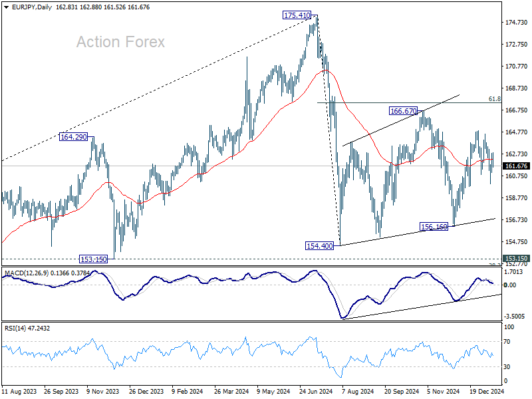Click the 153.150 label on the chart
Image resolution: width=532 pixels, height=399 pixels.
tap(93, 259)
